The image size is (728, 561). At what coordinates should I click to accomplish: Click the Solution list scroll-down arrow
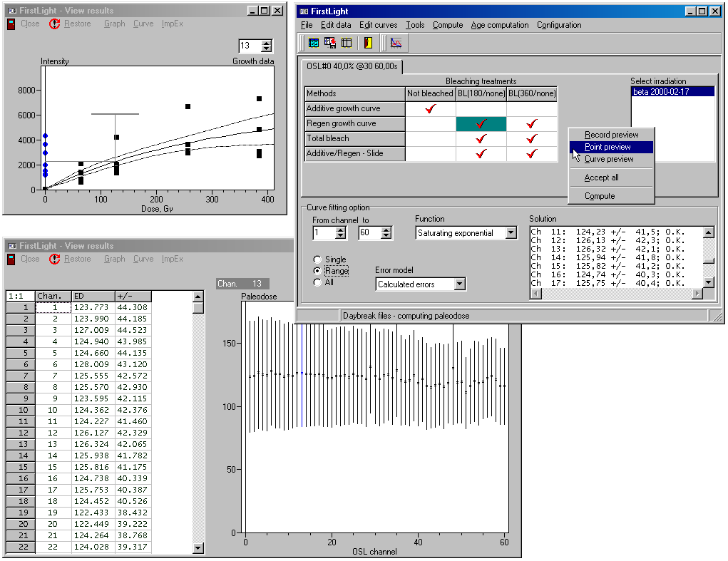709,282
